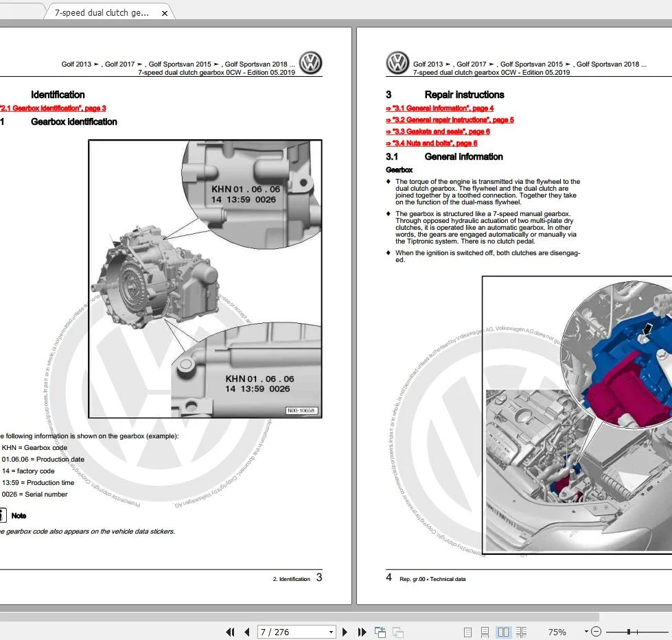Click the '13:59 = Production time' line

[38, 482]
